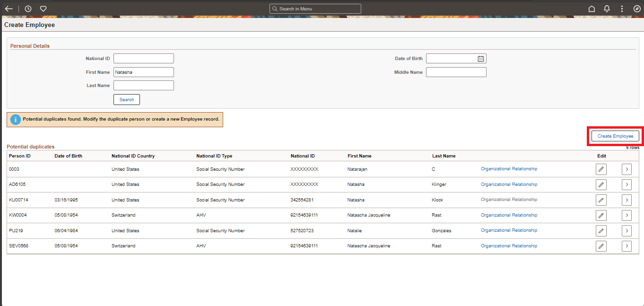Edit Person ID 0003 using the pencil icon

click(601, 169)
